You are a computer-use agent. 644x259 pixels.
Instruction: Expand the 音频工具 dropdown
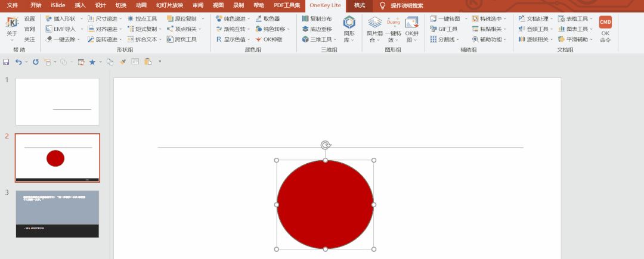552,29
